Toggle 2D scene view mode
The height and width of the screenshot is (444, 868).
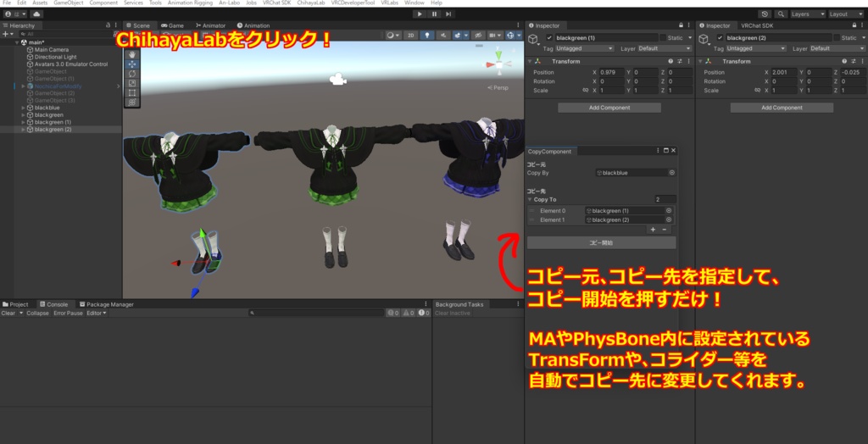(x=410, y=35)
